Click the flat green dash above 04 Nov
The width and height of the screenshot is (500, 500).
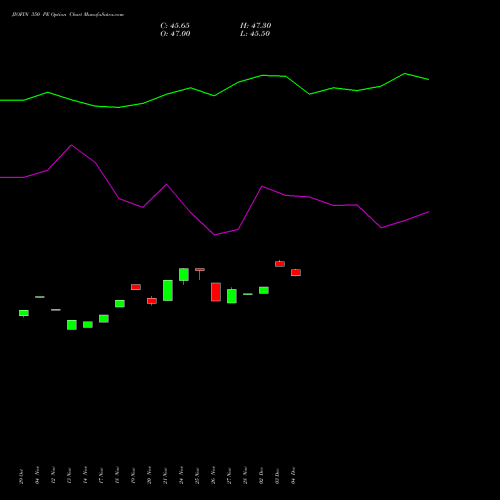point(40,297)
